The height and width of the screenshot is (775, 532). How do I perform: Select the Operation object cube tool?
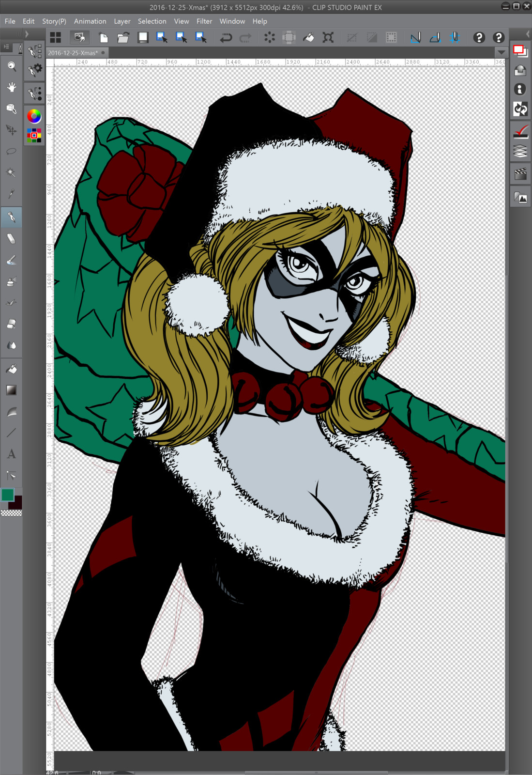12,108
